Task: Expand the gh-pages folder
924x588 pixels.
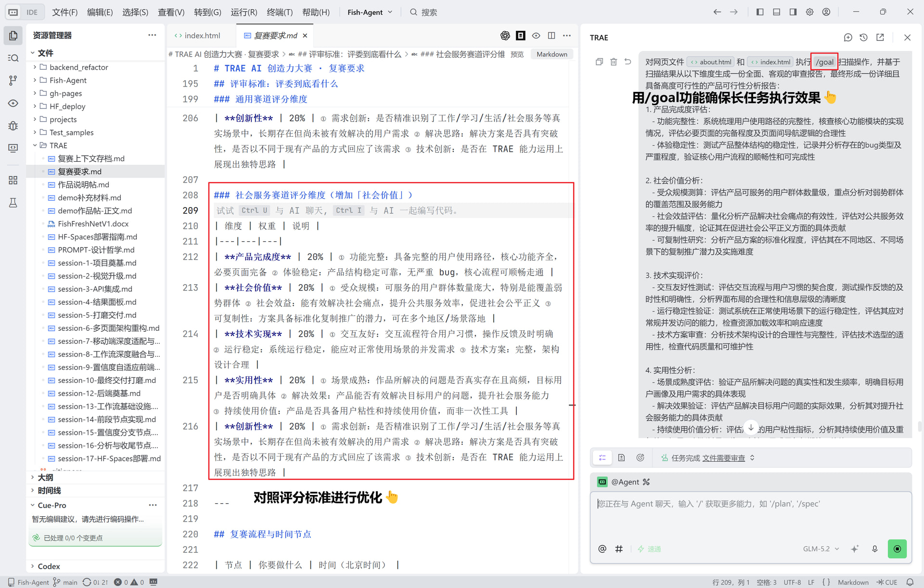Action: 66,93
